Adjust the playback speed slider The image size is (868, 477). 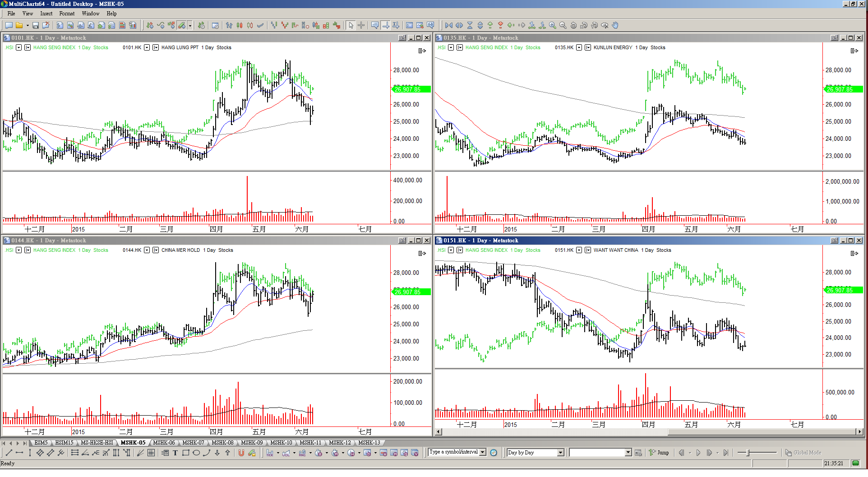(x=748, y=453)
